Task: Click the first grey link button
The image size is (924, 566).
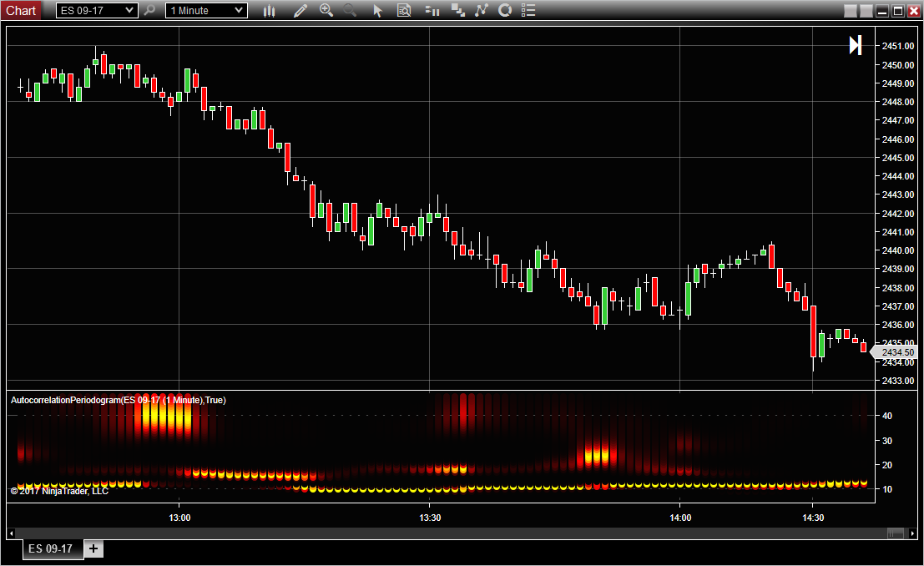Action: 851,11
